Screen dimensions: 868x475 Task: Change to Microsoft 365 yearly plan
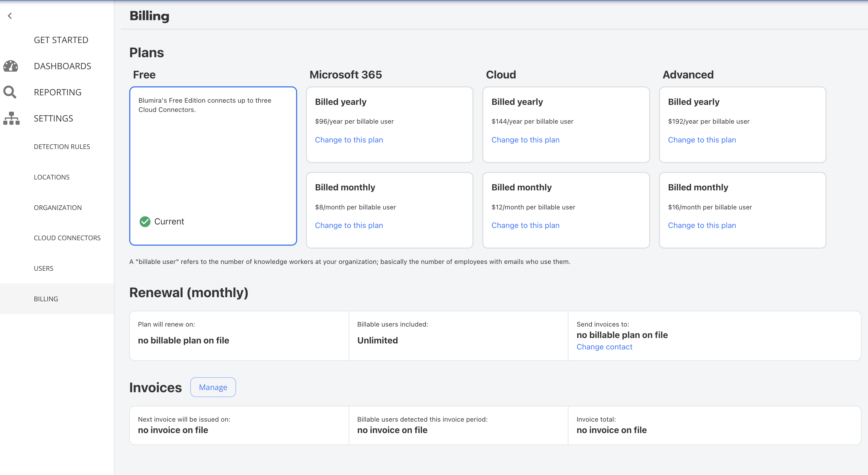(349, 140)
